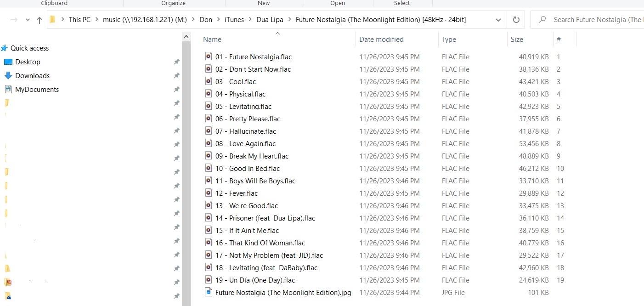644x306 pixels.
Task: Select Future Nostalgia (The Moonlight Edition).jpg file name
Action: click(x=283, y=293)
